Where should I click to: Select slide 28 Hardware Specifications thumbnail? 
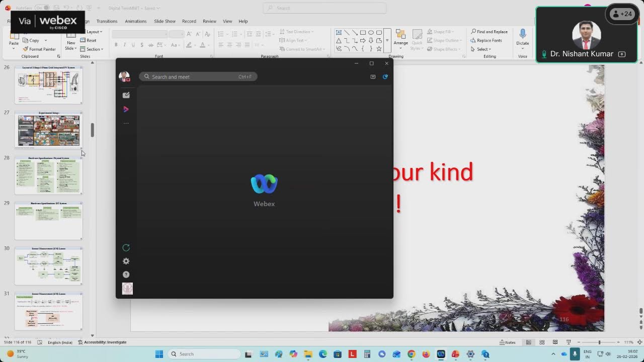pyautogui.click(x=48, y=175)
